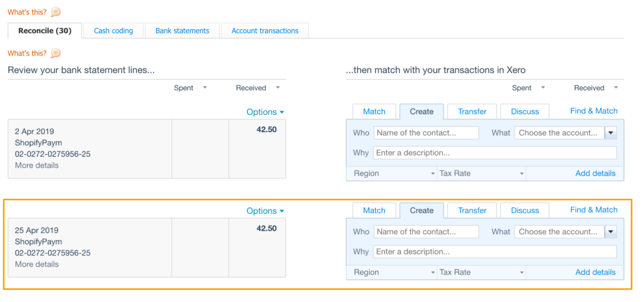The width and height of the screenshot is (644, 302).
Task: Switch to the Cash coding tab
Action: tap(113, 31)
